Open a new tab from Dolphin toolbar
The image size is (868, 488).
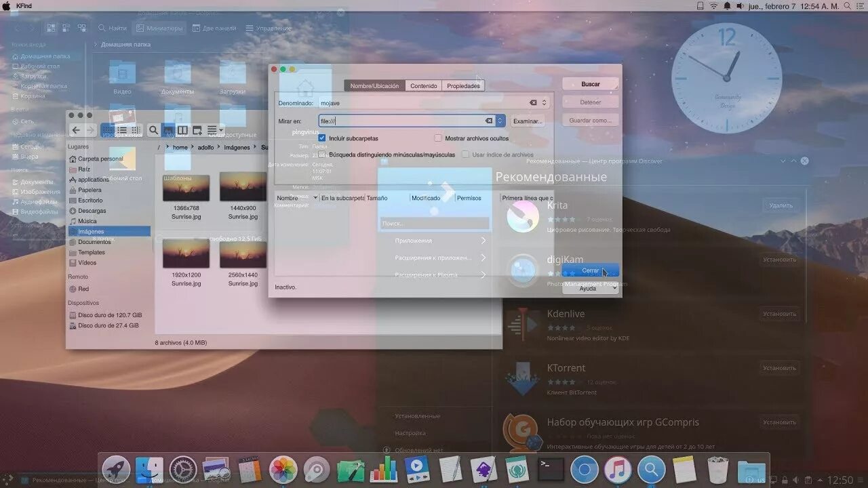[x=197, y=130]
